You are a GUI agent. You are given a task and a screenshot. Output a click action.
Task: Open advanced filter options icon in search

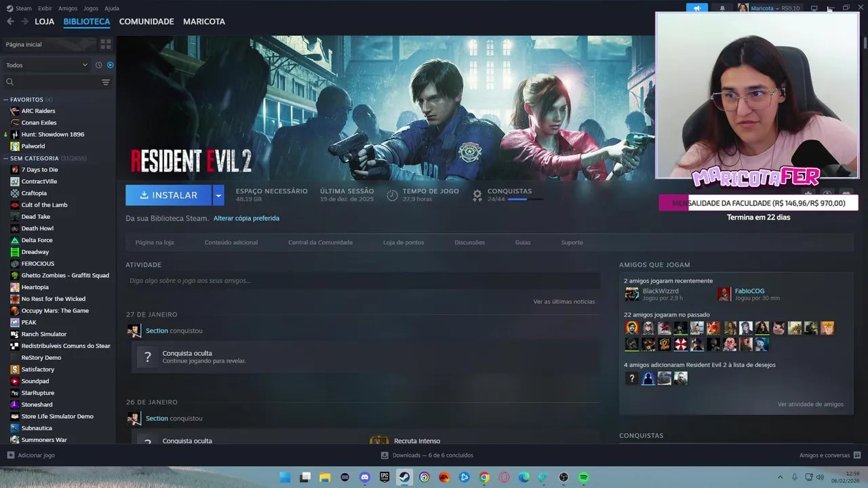(x=106, y=82)
